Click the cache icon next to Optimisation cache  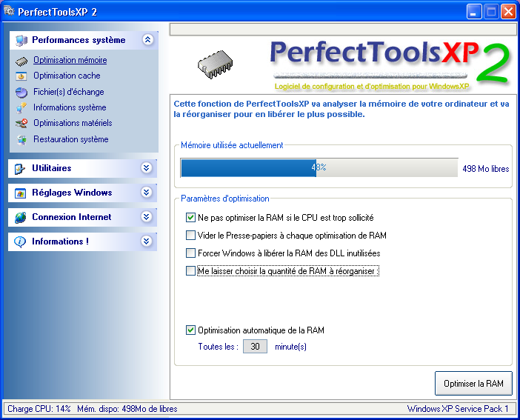21,76
